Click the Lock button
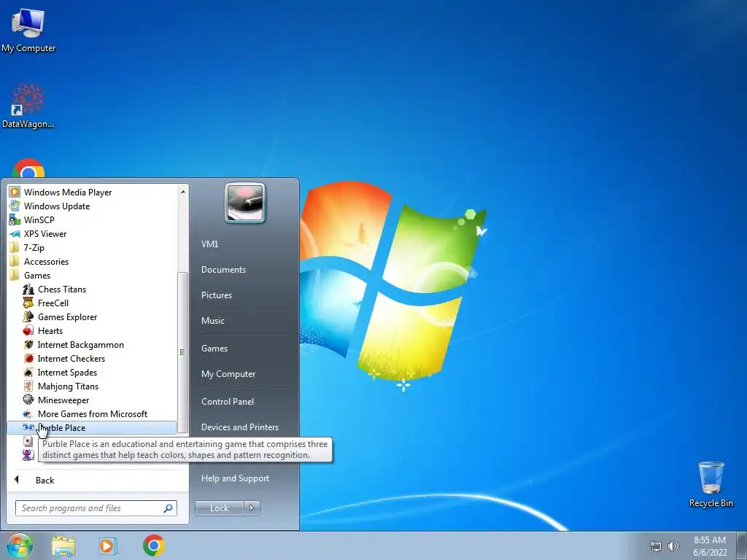 [x=219, y=508]
